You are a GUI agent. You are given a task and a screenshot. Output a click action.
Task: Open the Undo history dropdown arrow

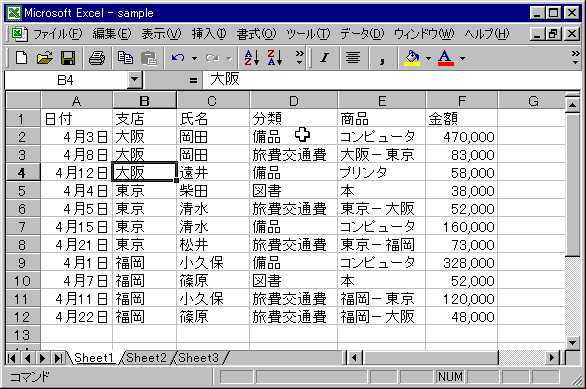(x=194, y=58)
